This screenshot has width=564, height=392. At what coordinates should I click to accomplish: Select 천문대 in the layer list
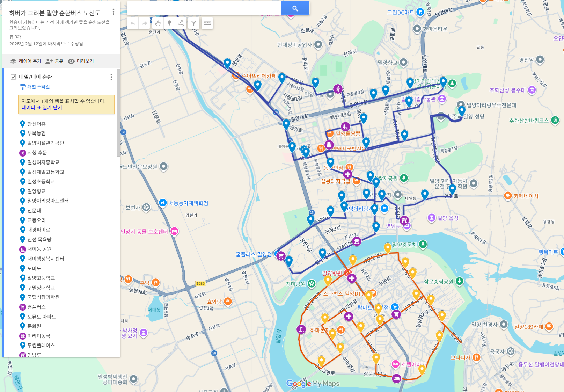tap(34, 211)
